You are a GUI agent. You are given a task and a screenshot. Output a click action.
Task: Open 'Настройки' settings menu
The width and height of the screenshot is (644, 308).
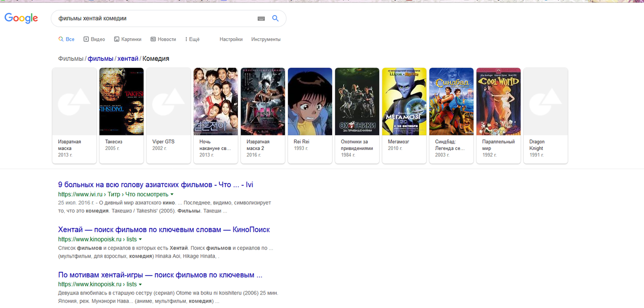click(x=231, y=39)
